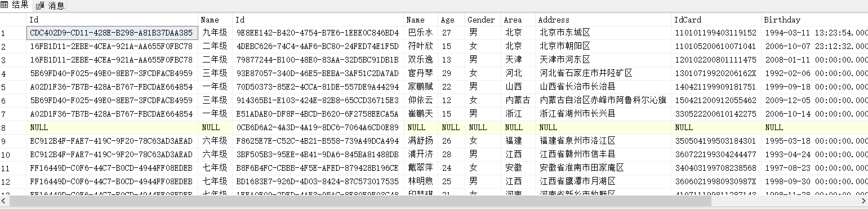Select the Id header above 9E8EE142 value
This screenshot has height=209, width=868.
point(318,20)
